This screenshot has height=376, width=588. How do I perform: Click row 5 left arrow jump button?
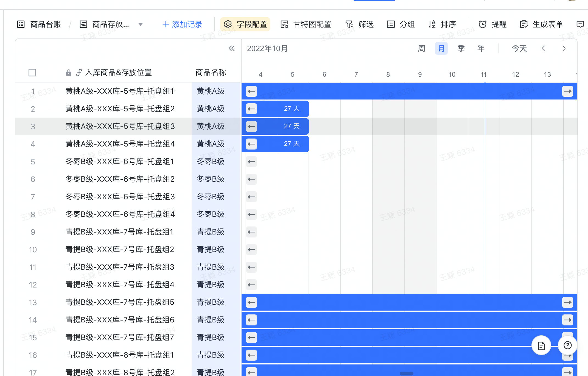(251, 162)
